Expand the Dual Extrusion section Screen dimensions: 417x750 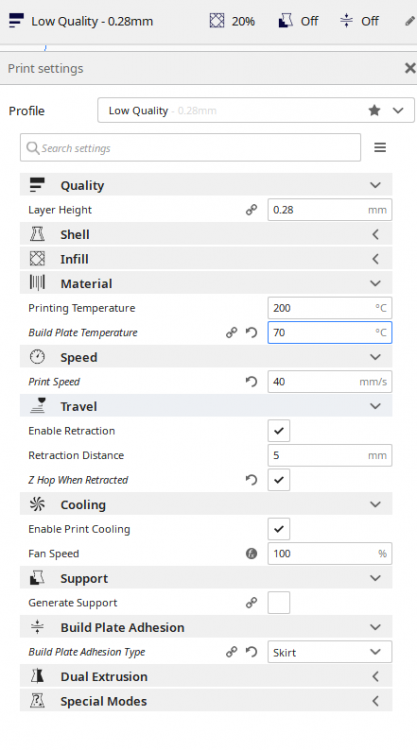pos(206,676)
